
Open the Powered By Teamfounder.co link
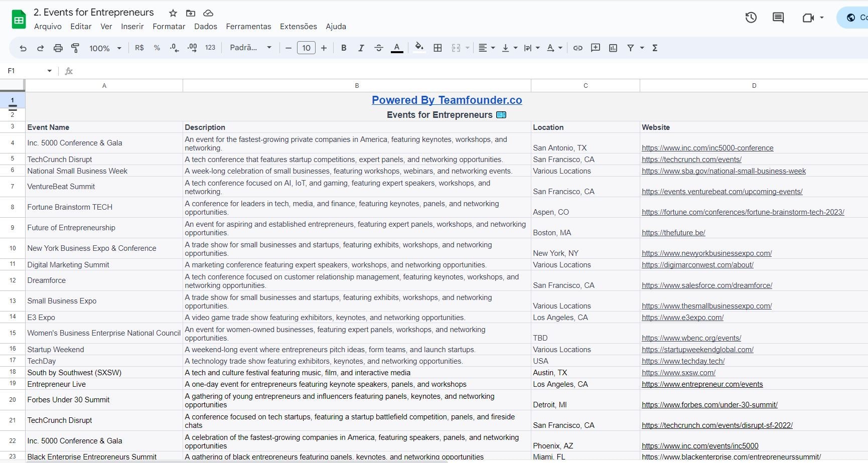(x=447, y=100)
